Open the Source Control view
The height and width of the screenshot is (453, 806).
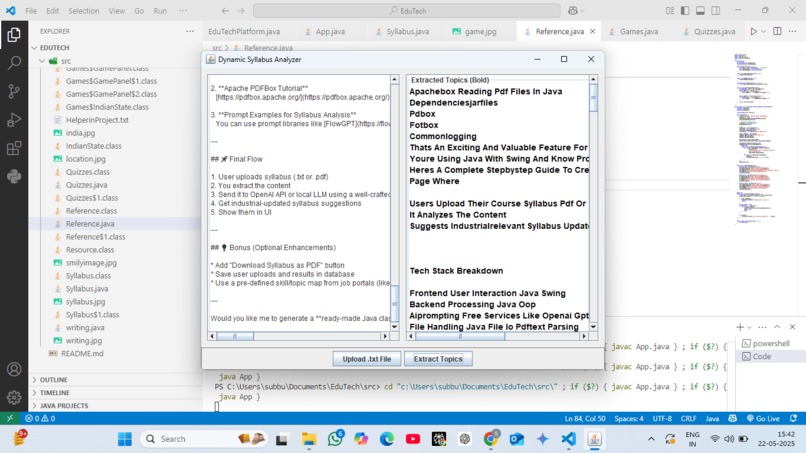tap(14, 92)
